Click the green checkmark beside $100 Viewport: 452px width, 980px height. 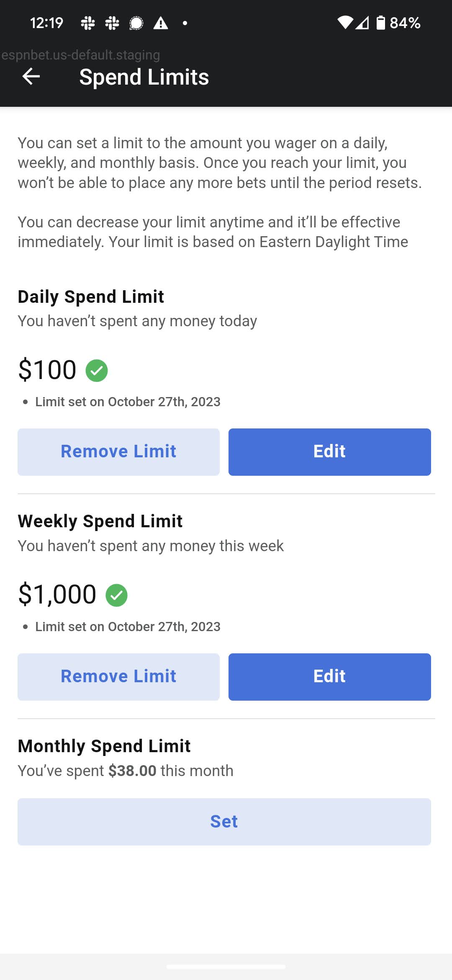pyautogui.click(x=97, y=371)
